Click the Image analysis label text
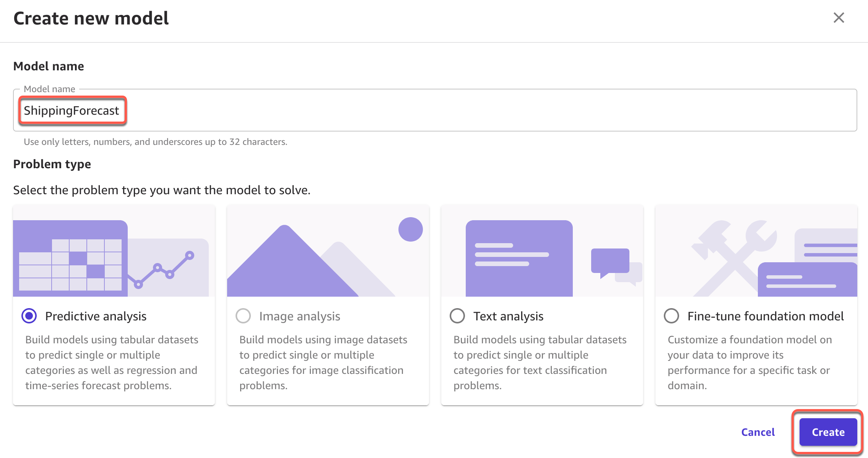The image size is (868, 458). [299, 316]
